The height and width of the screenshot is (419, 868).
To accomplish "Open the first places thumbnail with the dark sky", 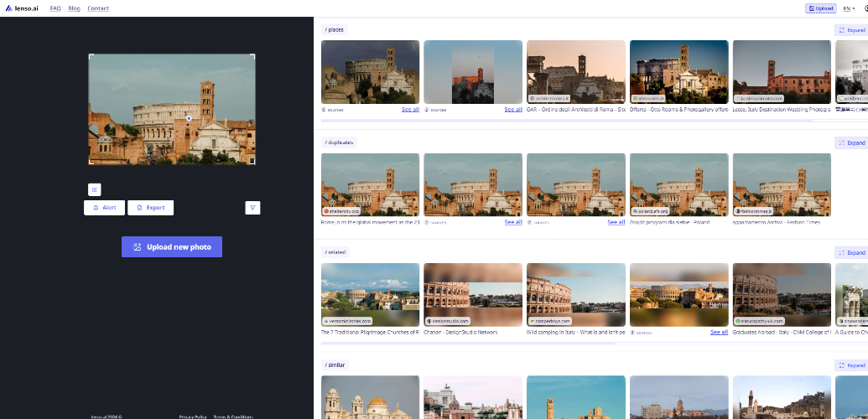I will point(371,72).
